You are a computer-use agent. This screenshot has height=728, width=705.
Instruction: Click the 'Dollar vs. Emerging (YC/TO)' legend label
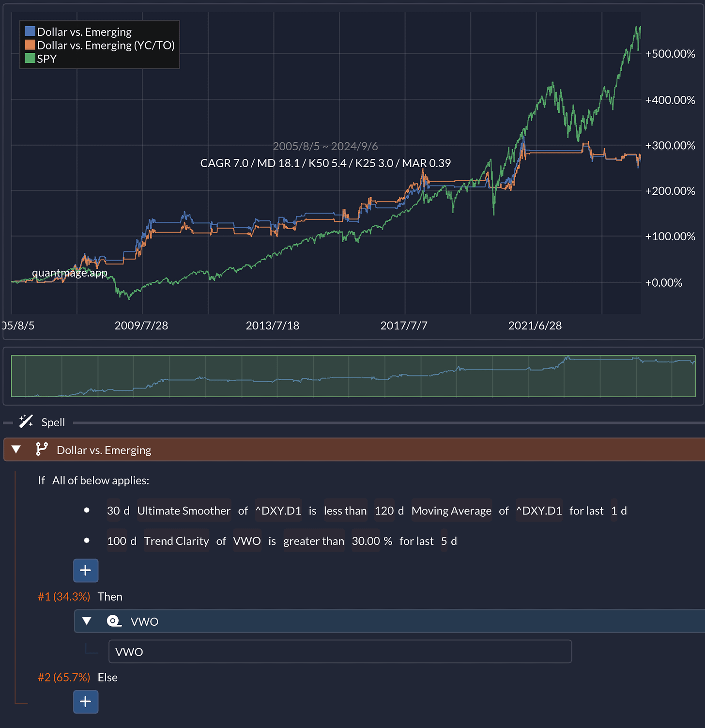point(106,45)
